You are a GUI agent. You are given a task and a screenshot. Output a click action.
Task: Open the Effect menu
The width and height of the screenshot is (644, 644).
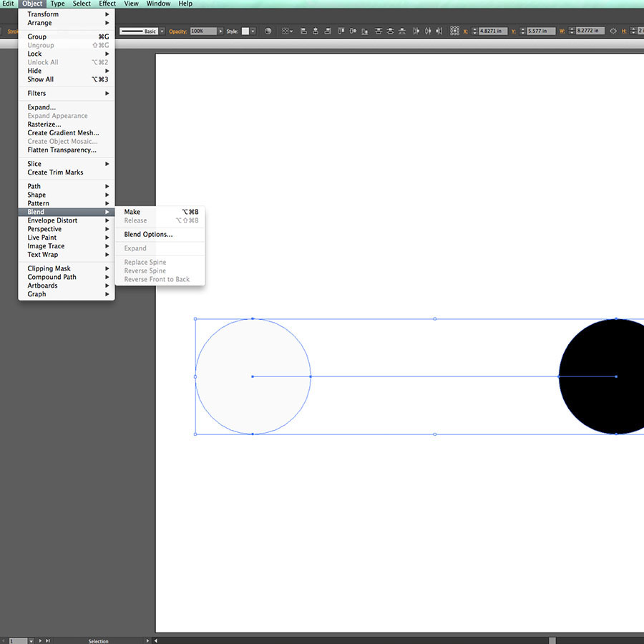(x=107, y=4)
